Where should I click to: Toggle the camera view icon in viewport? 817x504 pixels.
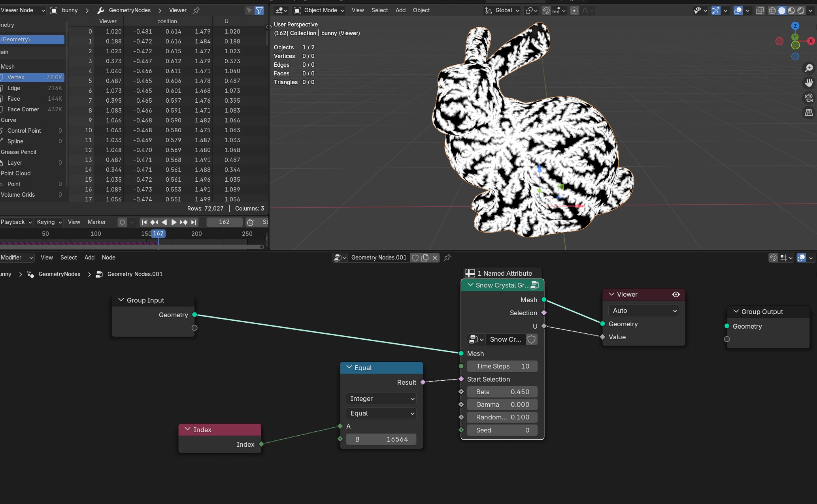[x=809, y=98]
